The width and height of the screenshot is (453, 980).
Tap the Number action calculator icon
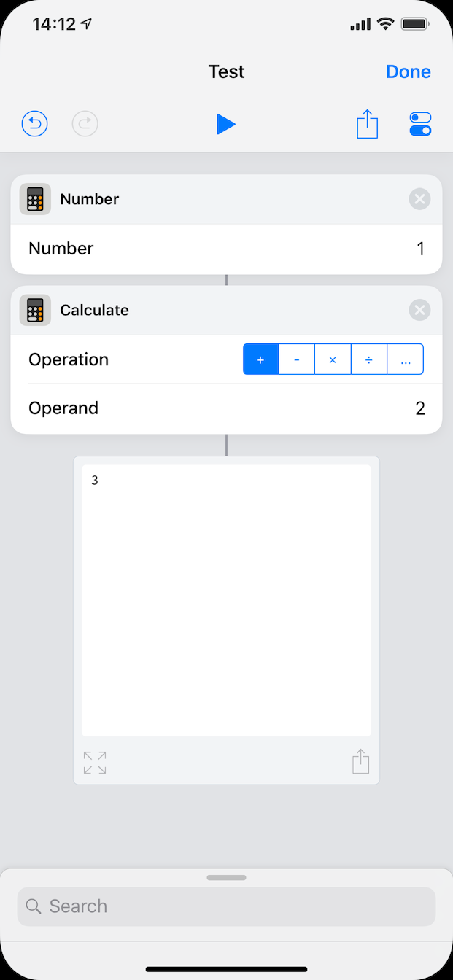pos(35,199)
